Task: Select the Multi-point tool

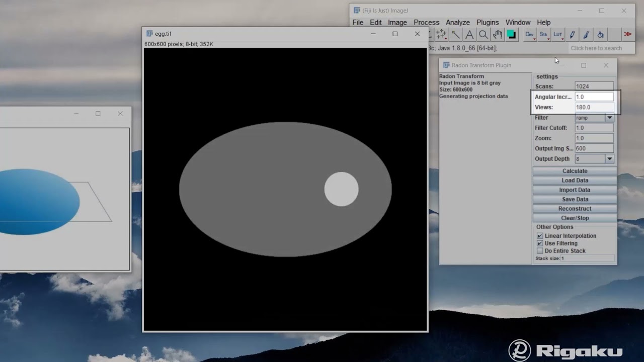Action: tap(441, 34)
